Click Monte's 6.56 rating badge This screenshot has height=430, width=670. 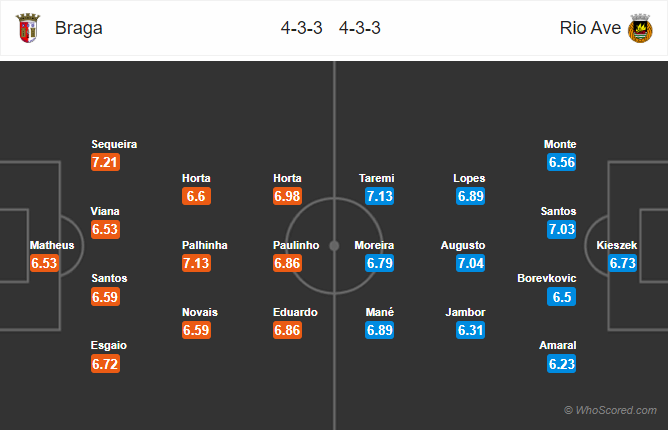coord(561,162)
